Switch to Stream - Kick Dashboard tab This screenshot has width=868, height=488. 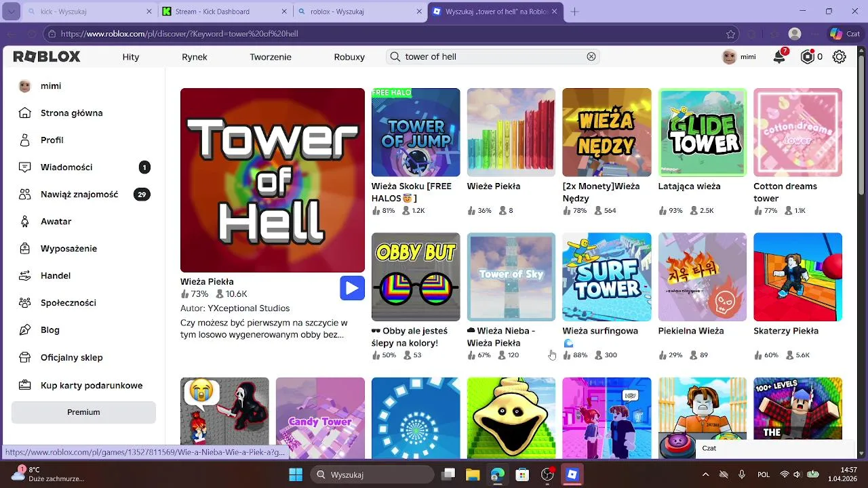click(x=225, y=12)
